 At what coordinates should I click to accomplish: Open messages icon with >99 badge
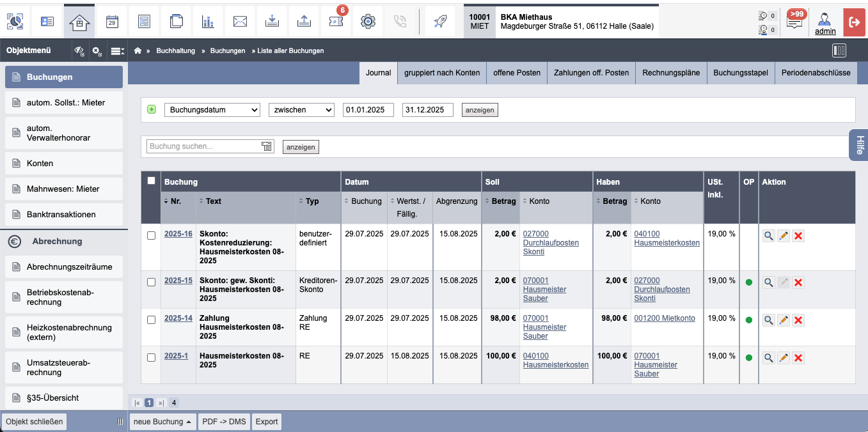795,21
